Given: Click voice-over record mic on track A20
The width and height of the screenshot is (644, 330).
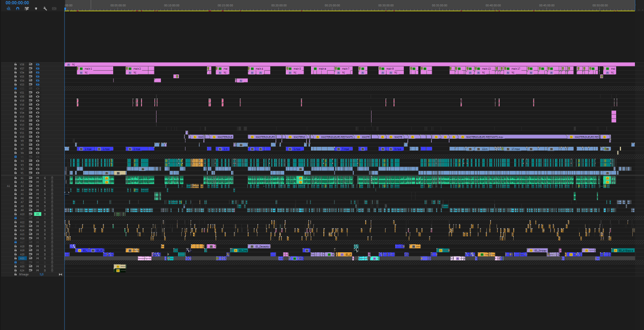Looking at the screenshot, I should (52, 254).
